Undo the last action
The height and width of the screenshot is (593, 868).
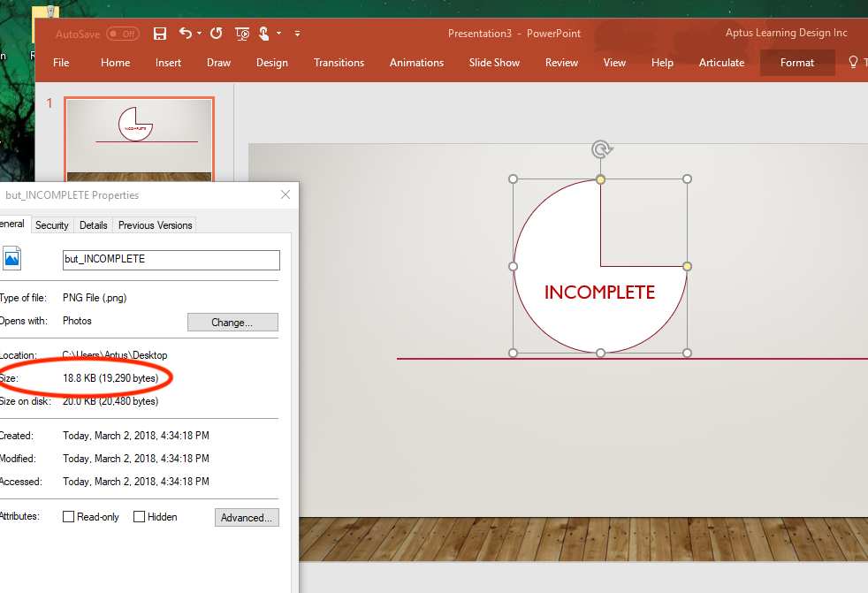(187, 34)
